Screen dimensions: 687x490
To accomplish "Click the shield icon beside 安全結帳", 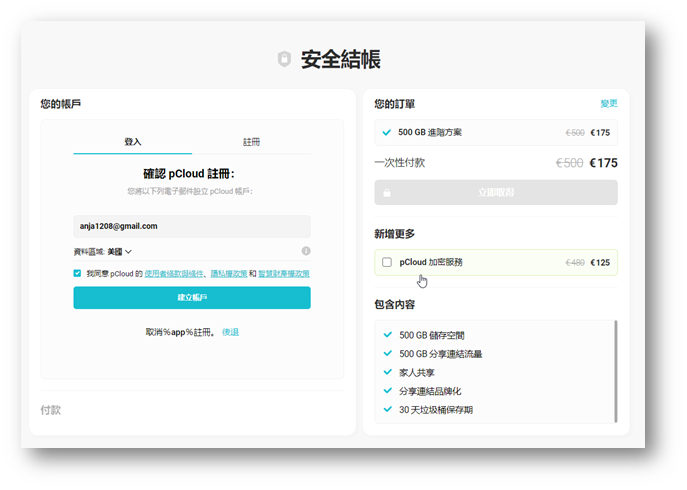I will [284, 60].
